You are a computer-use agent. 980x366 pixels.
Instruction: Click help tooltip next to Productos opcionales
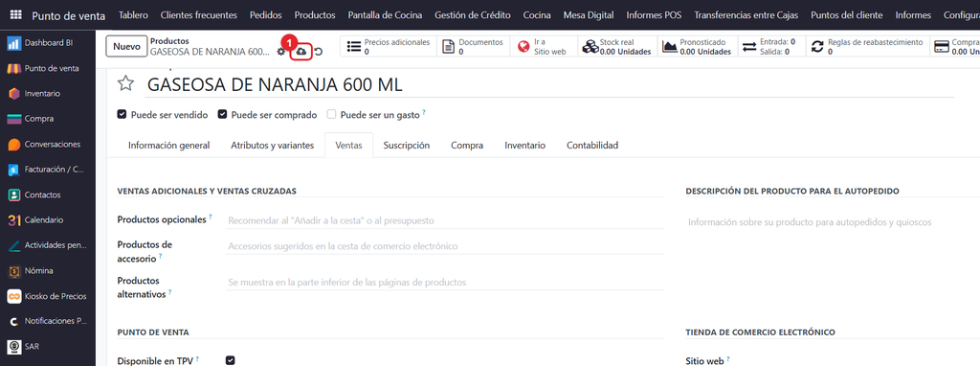211,217
